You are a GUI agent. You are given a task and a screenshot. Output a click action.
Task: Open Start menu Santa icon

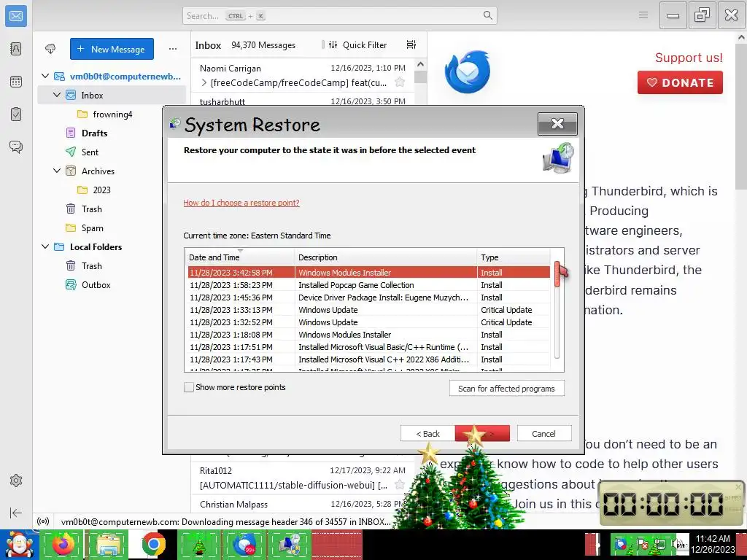19,545
